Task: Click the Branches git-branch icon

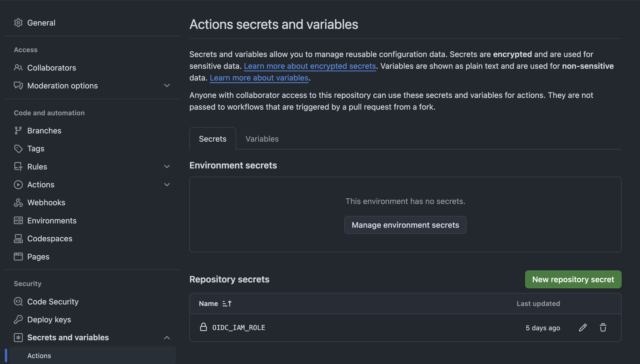Action: [18, 130]
